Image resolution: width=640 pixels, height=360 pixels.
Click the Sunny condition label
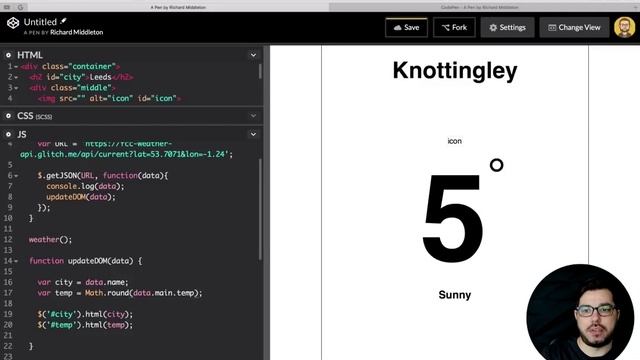pos(455,295)
